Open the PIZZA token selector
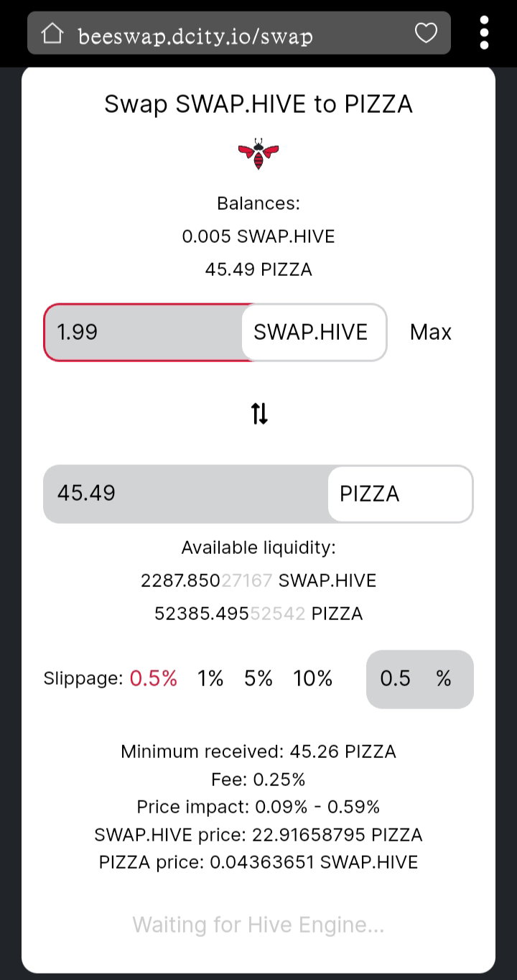The width and height of the screenshot is (517, 980). pyautogui.click(x=400, y=494)
